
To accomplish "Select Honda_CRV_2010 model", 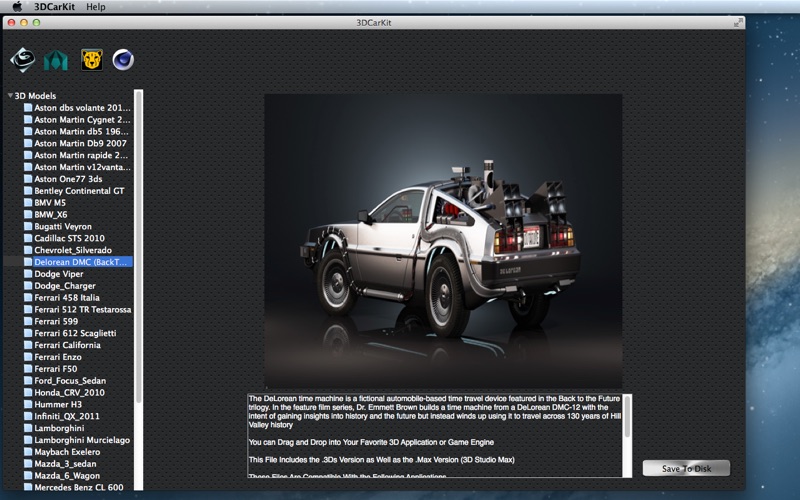I will 69,392.
